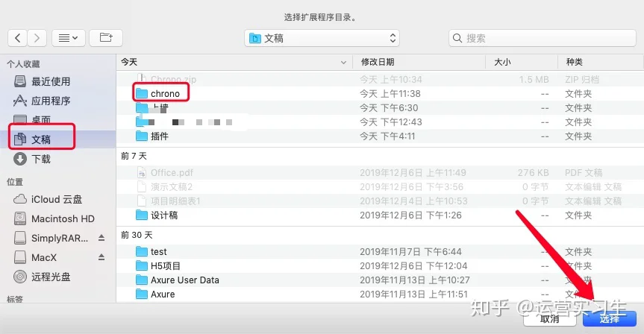The height and width of the screenshot is (334, 644).
Task: Sort by the 今天 name column header
Action: tap(234, 62)
